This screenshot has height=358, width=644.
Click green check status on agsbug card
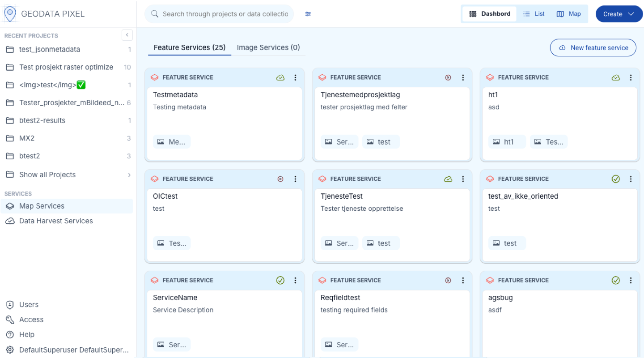coord(616,281)
